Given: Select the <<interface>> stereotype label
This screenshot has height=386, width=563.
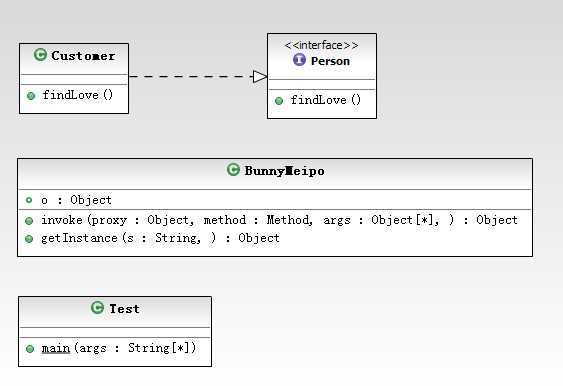Looking at the screenshot, I should tap(321, 45).
